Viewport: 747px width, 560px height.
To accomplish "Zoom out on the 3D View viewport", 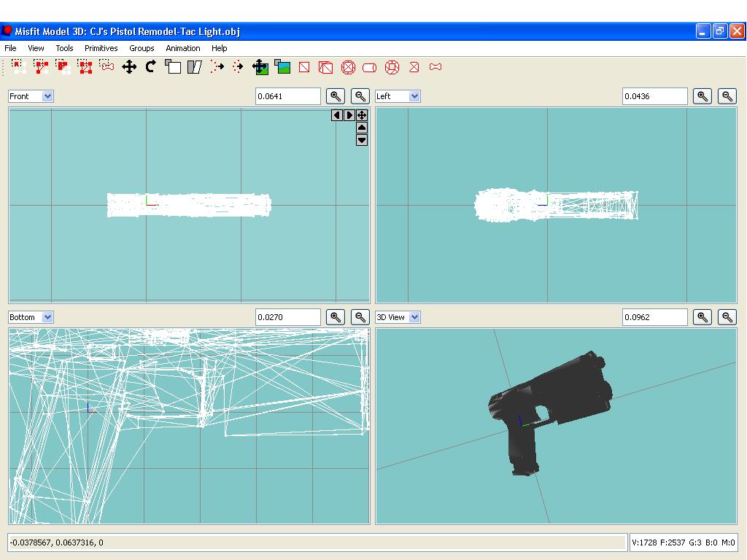I will [727, 317].
